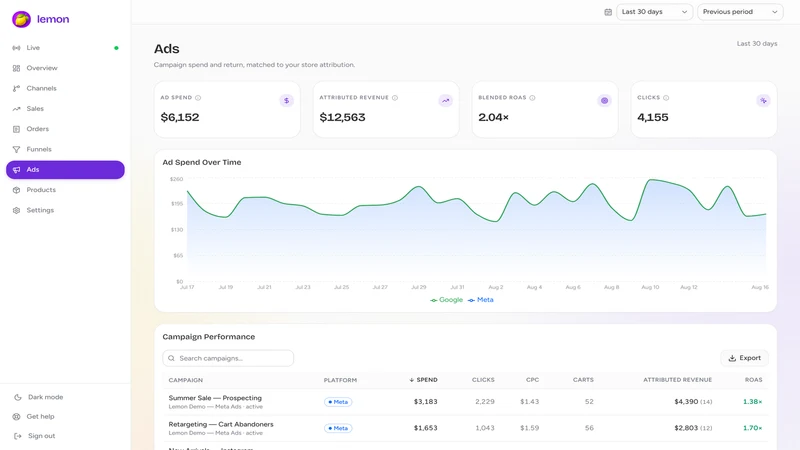
Task: Click the Meta badge in Retargeting row
Action: [x=338, y=428]
